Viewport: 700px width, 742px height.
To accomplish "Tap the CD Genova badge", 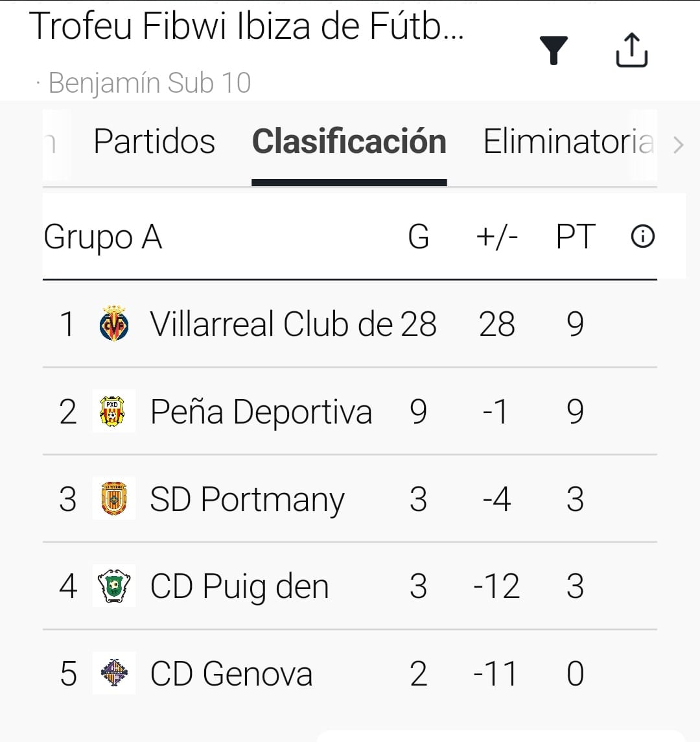I will point(114,673).
